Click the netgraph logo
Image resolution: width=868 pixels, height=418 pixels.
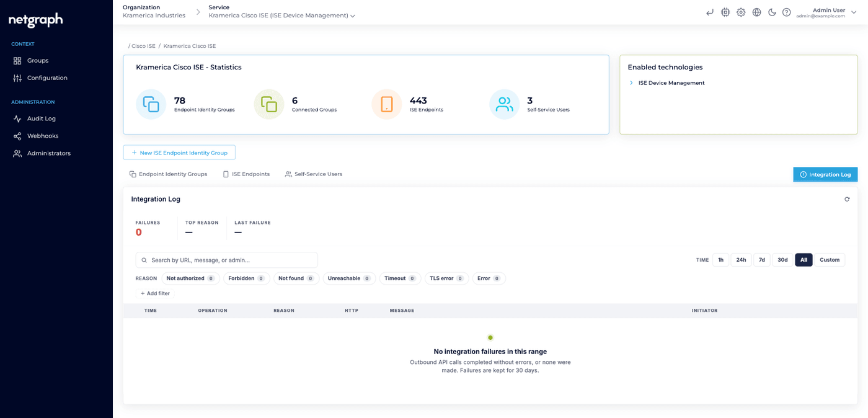[36, 20]
